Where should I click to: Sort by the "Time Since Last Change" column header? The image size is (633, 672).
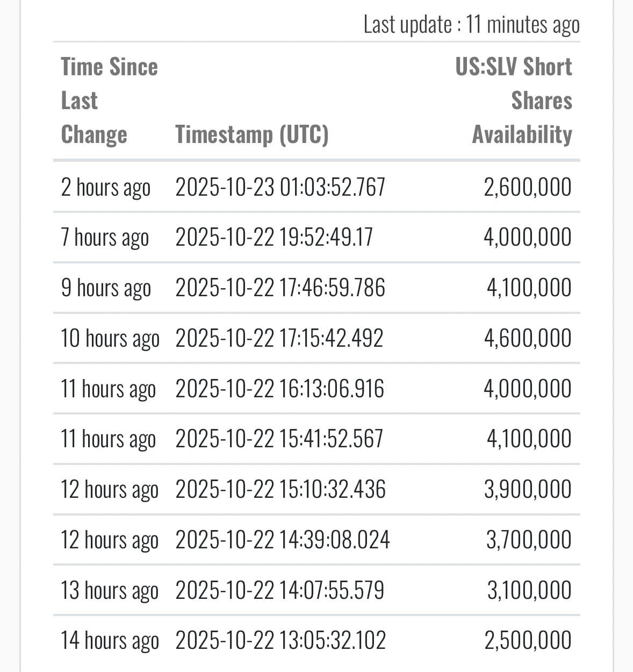[x=109, y=101]
